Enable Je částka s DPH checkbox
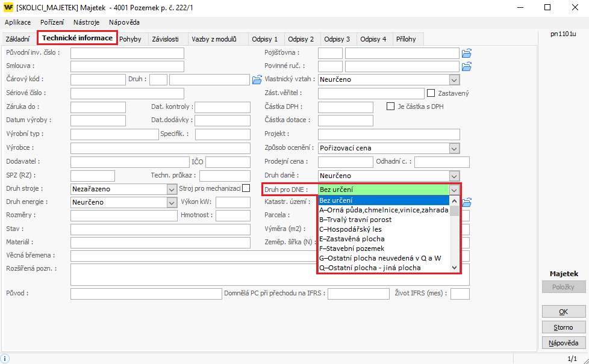This screenshot has height=364, width=589. [x=390, y=106]
